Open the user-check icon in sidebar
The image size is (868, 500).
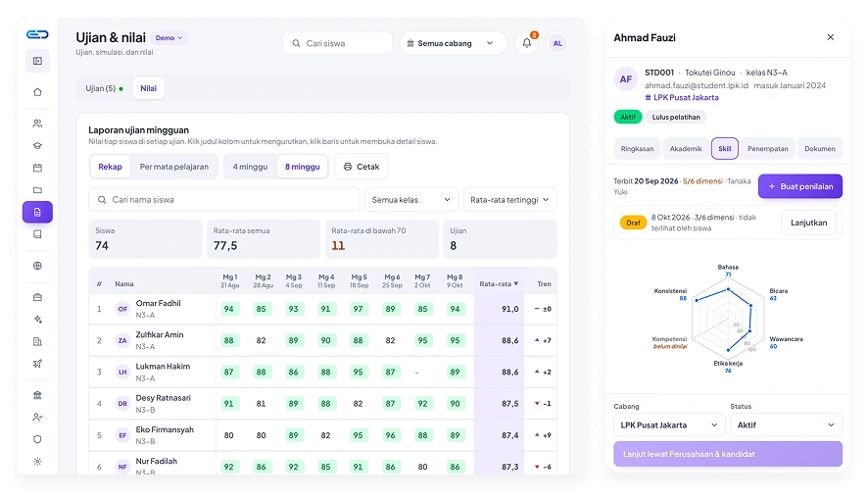(37, 417)
